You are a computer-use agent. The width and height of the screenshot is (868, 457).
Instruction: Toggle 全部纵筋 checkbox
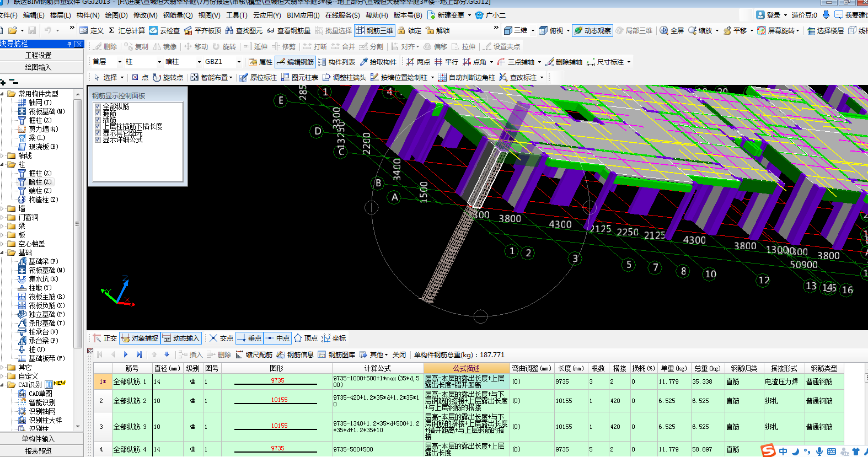pos(98,106)
